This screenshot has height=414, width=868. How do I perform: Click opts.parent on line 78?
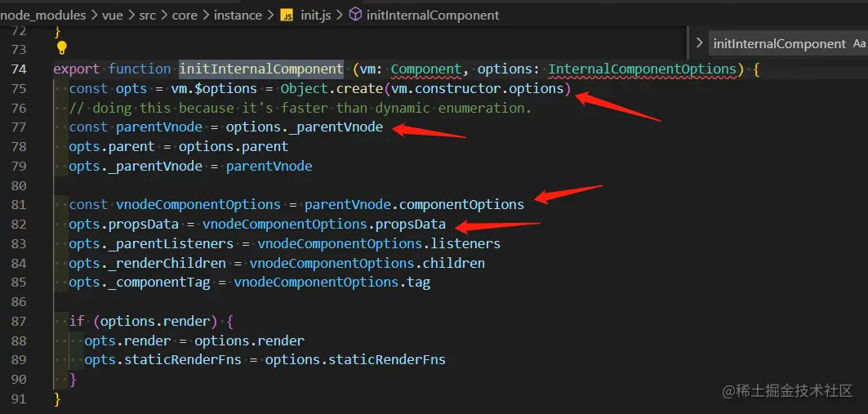tap(112, 147)
